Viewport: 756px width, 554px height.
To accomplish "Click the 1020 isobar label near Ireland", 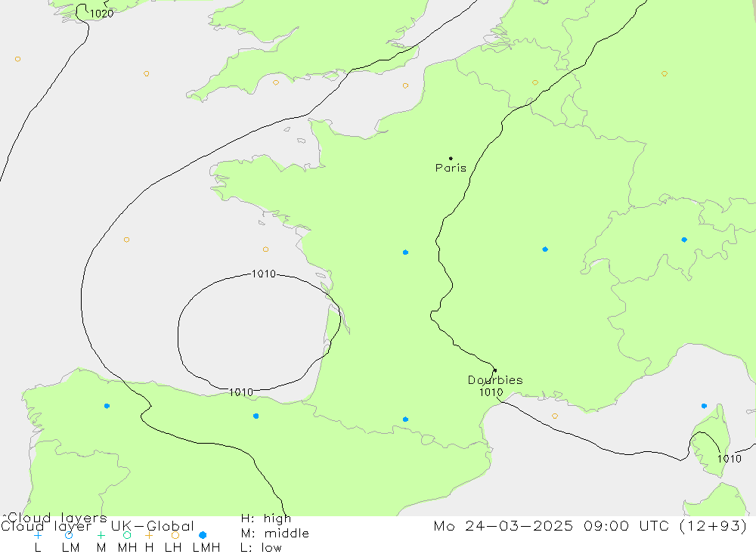I will coord(102,14).
